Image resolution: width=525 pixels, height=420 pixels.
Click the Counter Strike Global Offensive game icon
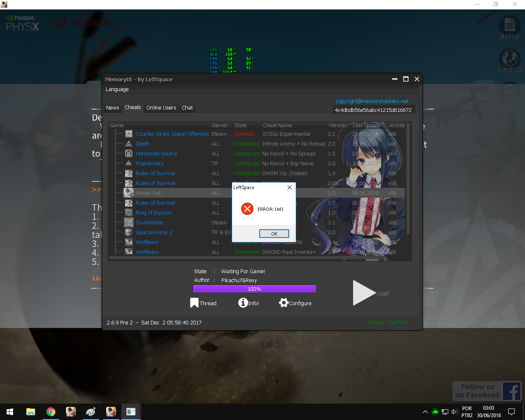point(129,134)
